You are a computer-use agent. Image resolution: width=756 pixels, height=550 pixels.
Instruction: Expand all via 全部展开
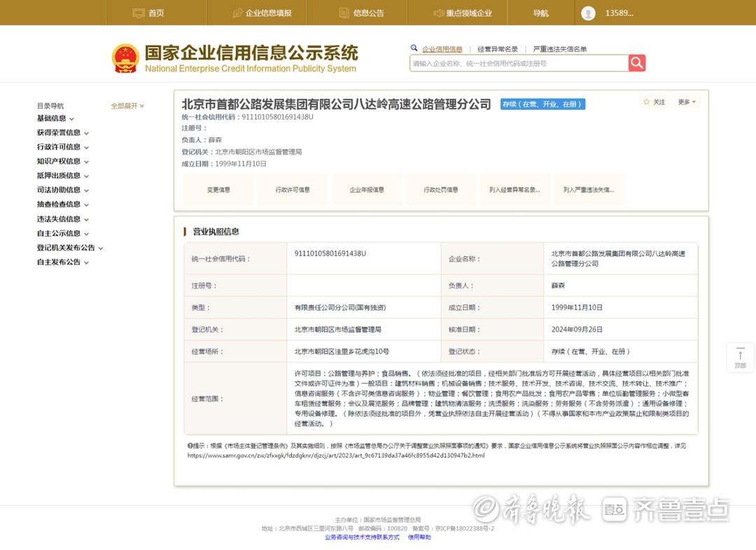coord(127,106)
